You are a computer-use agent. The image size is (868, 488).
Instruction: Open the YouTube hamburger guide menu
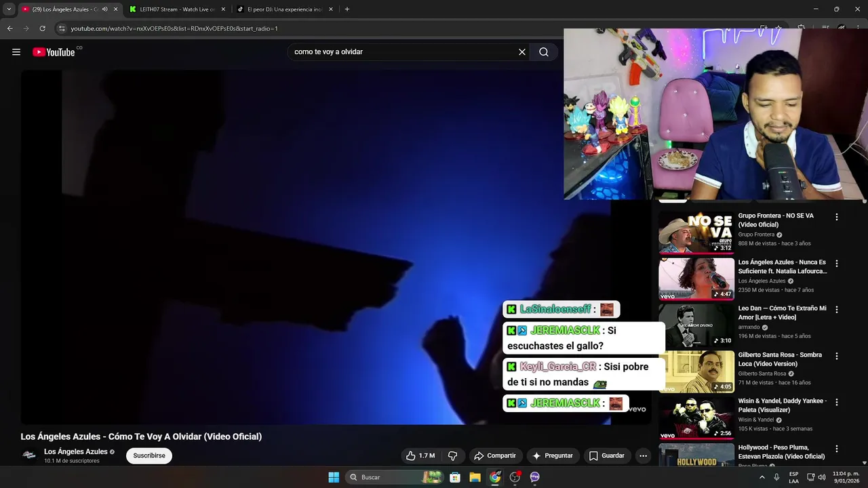point(16,52)
